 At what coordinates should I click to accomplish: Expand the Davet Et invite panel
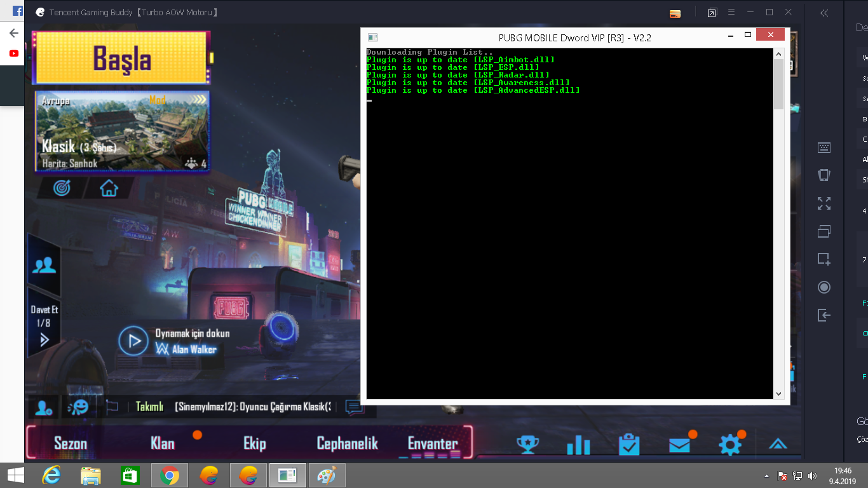44,324
